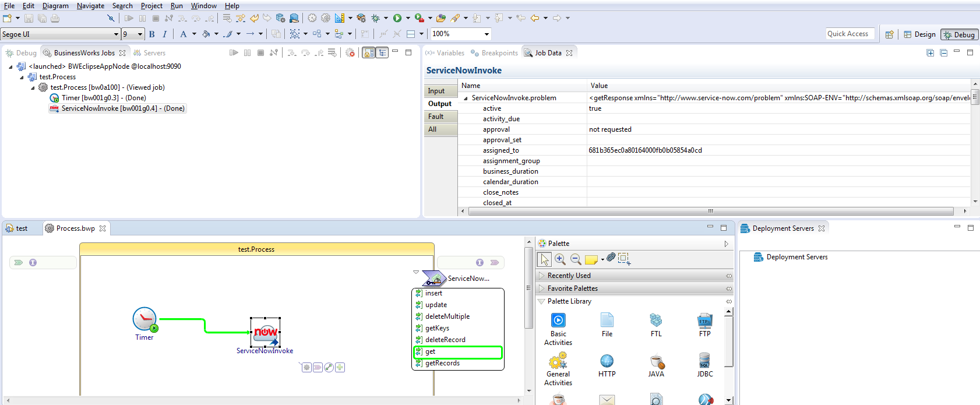Image resolution: width=980 pixels, height=405 pixels.
Task: Switch to the Breakpoints tab
Action: click(494, 53)
